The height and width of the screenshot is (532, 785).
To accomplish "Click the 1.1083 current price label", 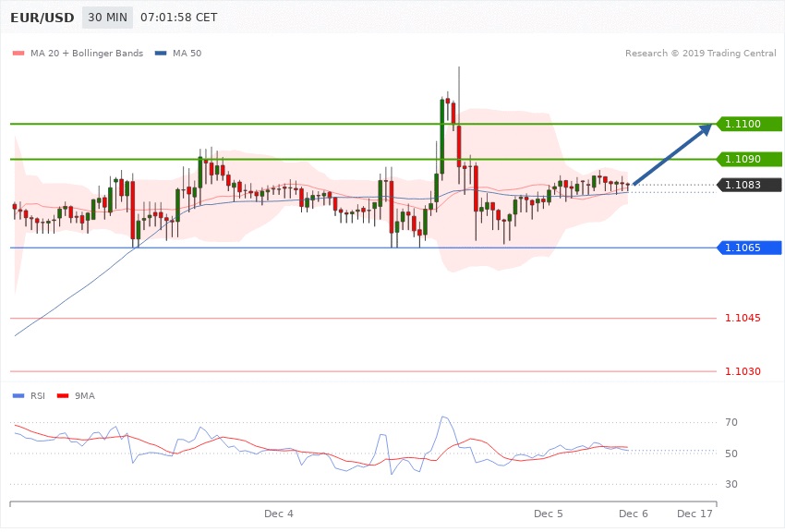I will pyautogui.click(x=749, y=185).
